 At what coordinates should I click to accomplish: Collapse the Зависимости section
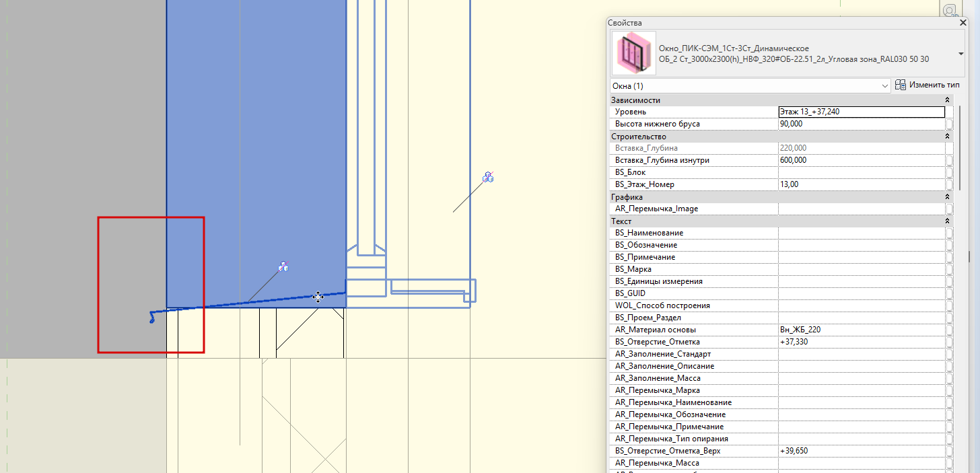[948, 100]
